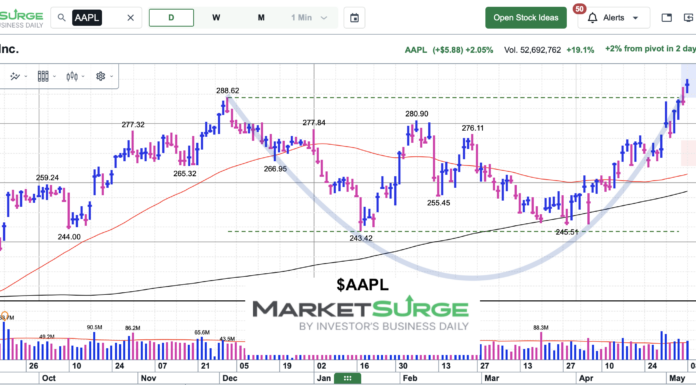The width and height of the screenshot is (696, 385).
Task: Click the Dec month label on the axis
Action: pyautogui.click(x=230, y=378)
